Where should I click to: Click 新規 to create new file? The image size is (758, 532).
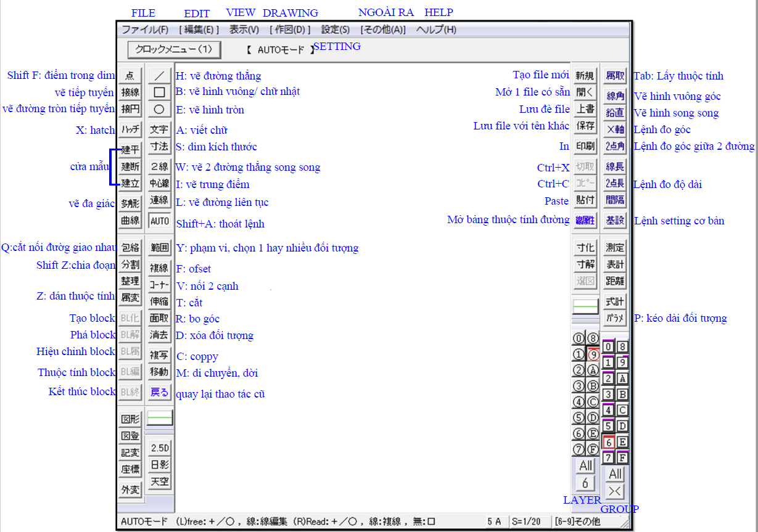pyautogui.click(x=585, y=76)
